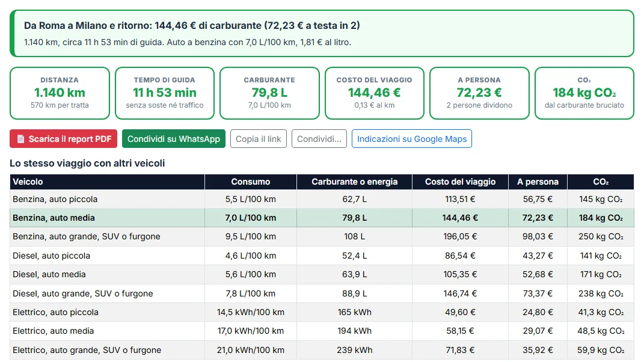
Task: Click the A persona table header
Action: [538, 182]
